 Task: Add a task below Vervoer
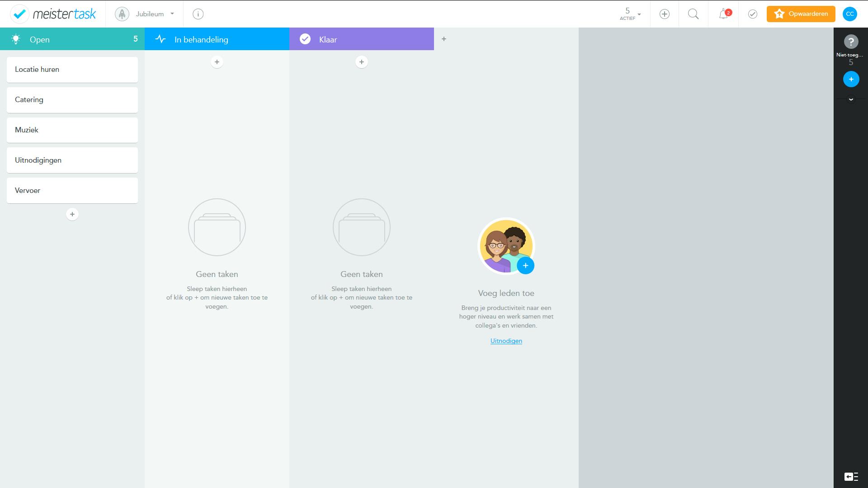(72, 214)
